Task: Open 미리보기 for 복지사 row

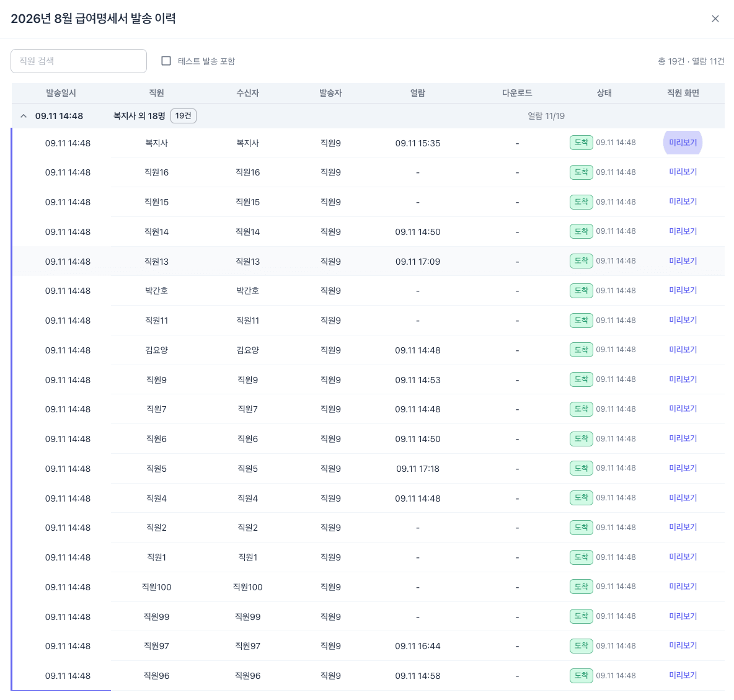Action: [683, 143]
